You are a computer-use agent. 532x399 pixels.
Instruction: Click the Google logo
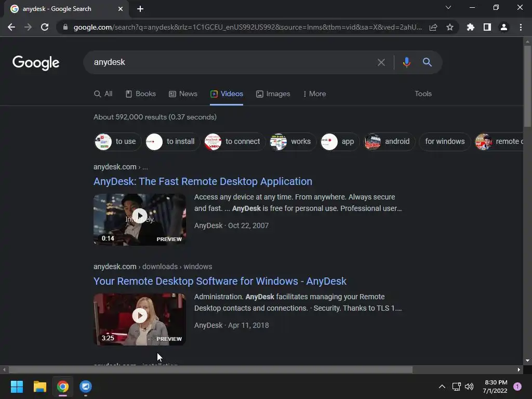[x=36, y=63]
